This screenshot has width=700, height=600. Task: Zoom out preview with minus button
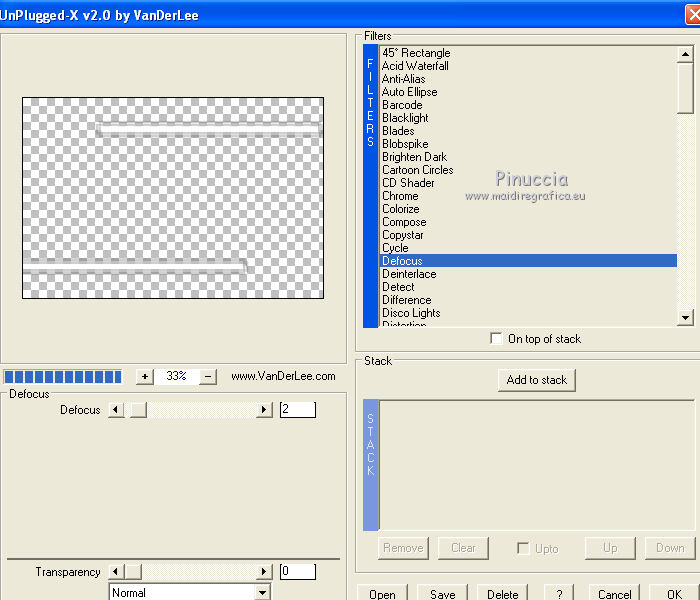click(x=208, y=377)
